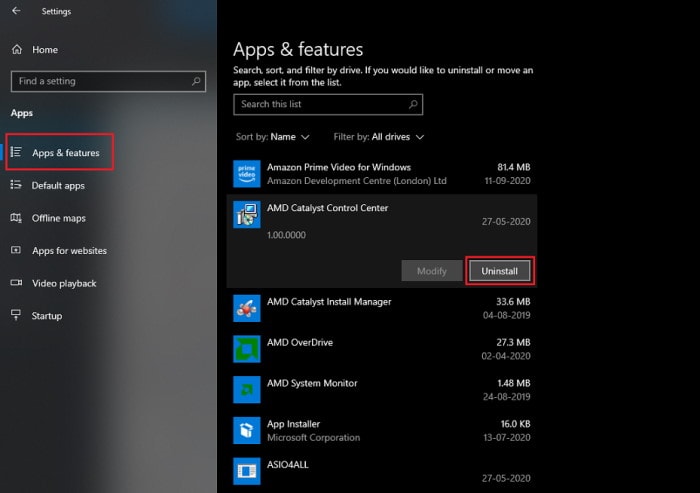This screenshot has width=700, height=493.
Task: Click the 04-08-2019 install date
Action: pyautogui.click(x=506, y=315)
